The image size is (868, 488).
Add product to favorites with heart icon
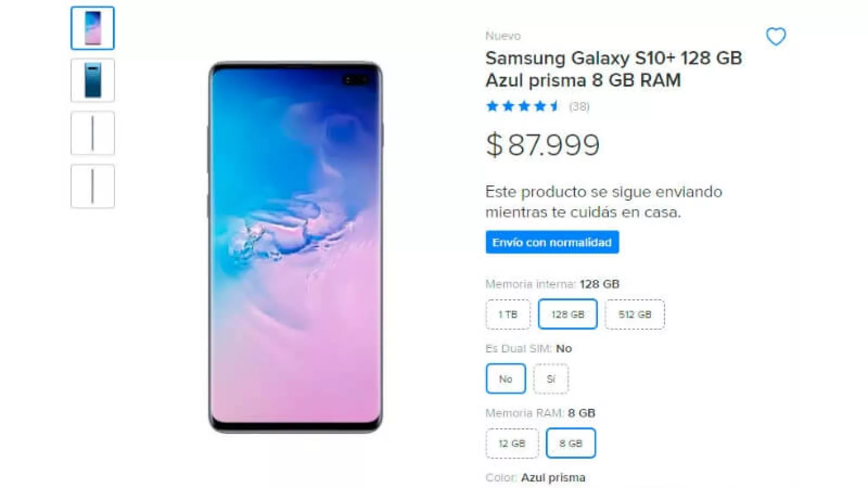(776, 36)
